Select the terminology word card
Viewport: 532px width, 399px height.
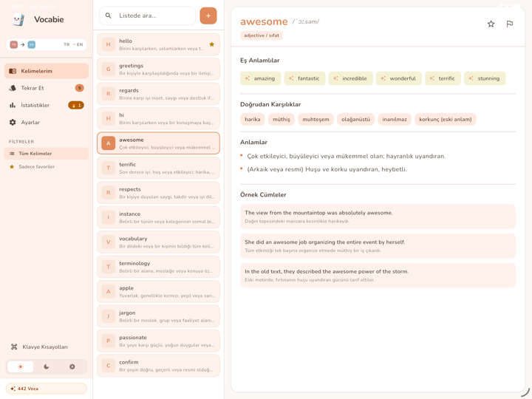158,267
